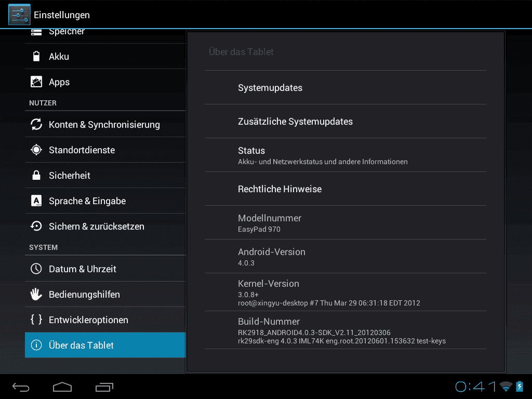Viewport: 532px width, 399px height.
Task: Tap the sync icon for Konten & Synchronisierung
Action: click(x=36, y=124)
